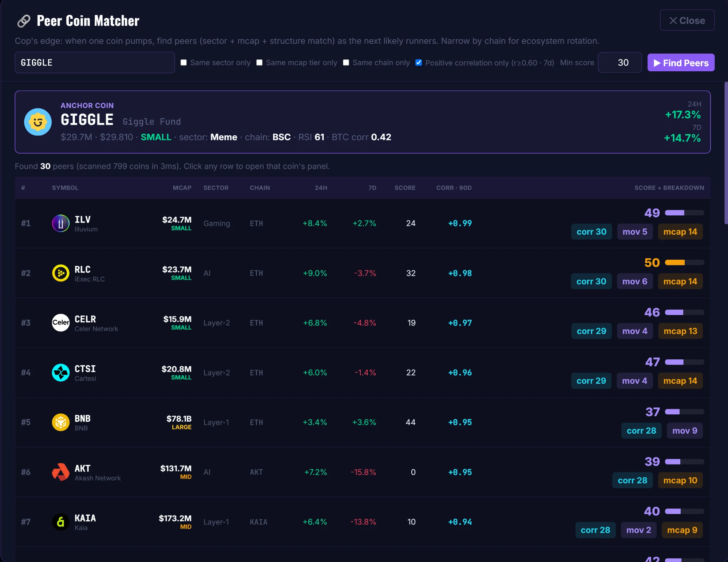Enable Same sector only checkbox
The height and width of the screenshot is (562, 728).
pos(184,63)
